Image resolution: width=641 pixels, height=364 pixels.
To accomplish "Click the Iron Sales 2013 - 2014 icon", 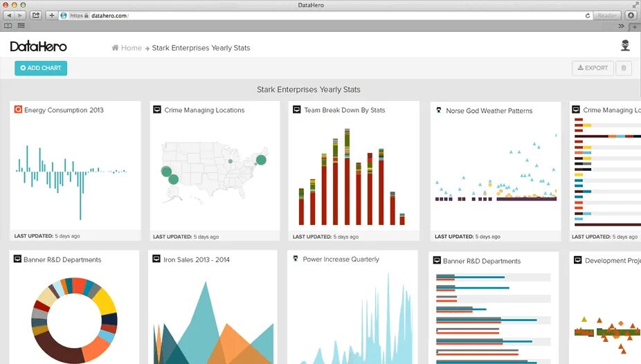I will pos(156,259).
